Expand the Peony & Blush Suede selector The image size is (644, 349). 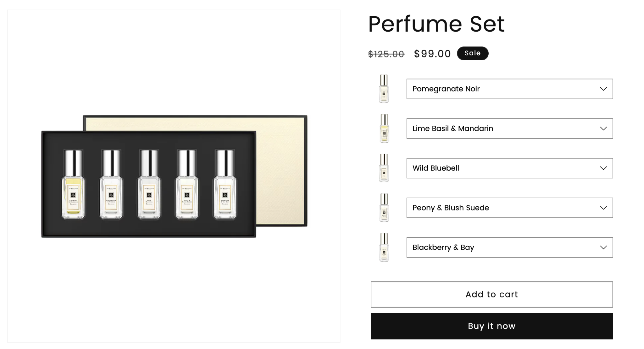pyautogui.click(x=509, y=208)
